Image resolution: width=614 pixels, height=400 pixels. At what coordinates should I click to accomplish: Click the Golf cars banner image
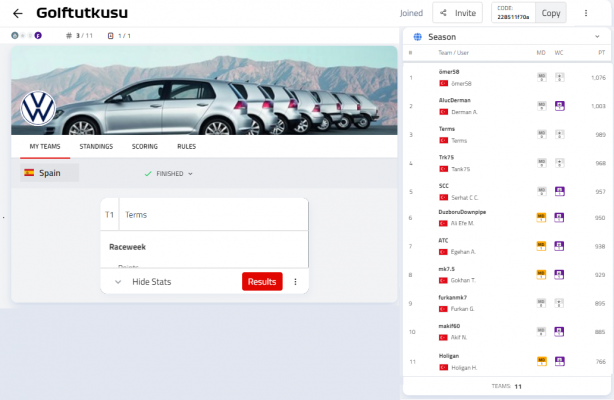pyautogui.click(x=204, y=90)
